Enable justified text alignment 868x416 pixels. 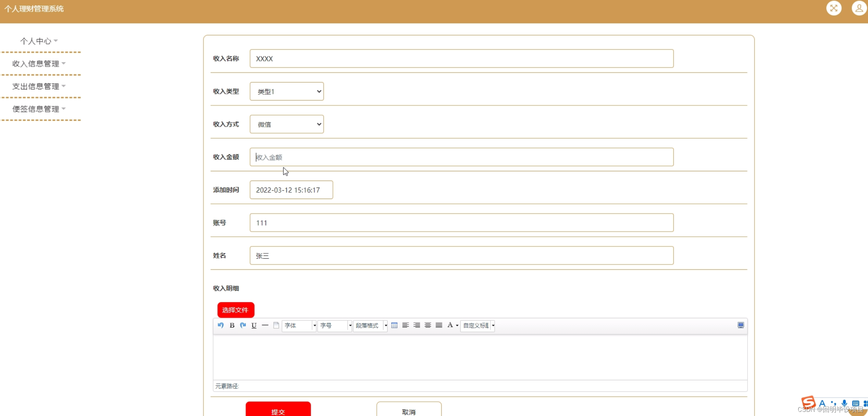[439, 325]
